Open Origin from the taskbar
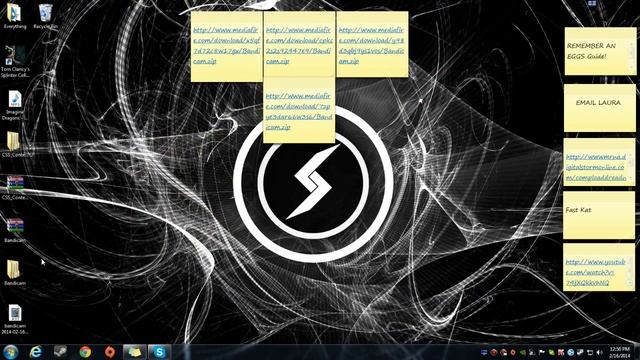The height and width of the screenshot is (360, 640). pyautogui.click(x=109, y=352)
